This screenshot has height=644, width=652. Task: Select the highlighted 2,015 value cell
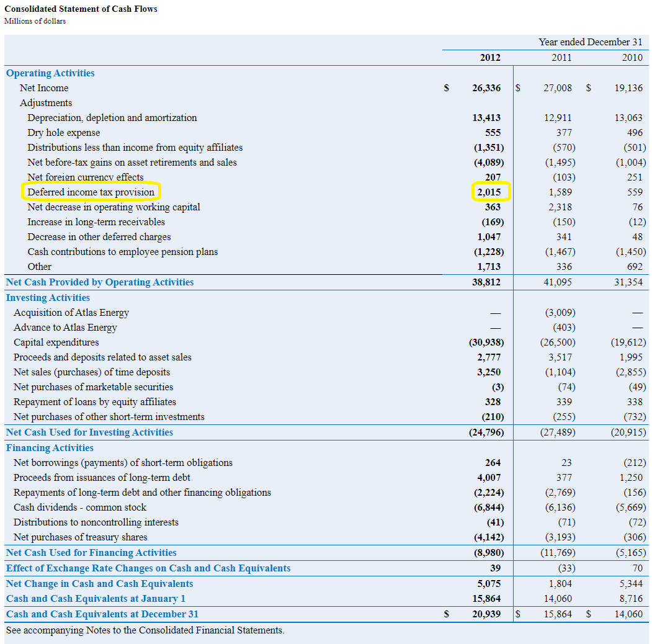(x=489, y=192)
